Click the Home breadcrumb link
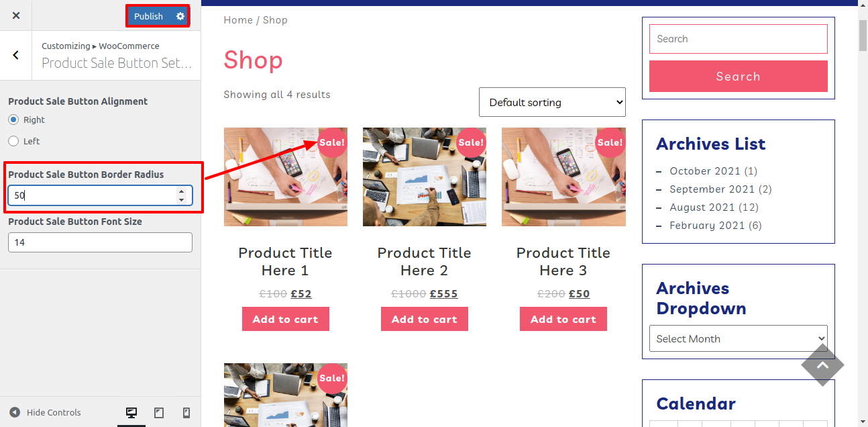The image size is (868, 427). [x=238, y=20]
